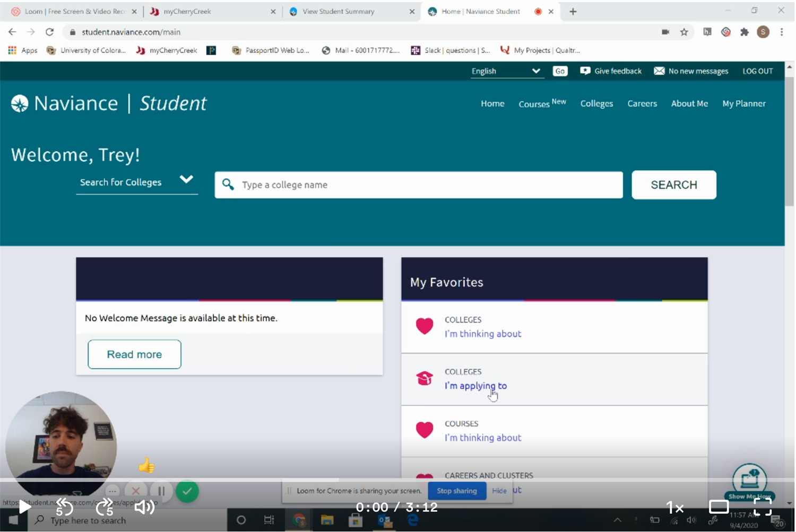Hide the Loom sharing notification
This screenshot has width=796, height=532.
pos(499,491)
